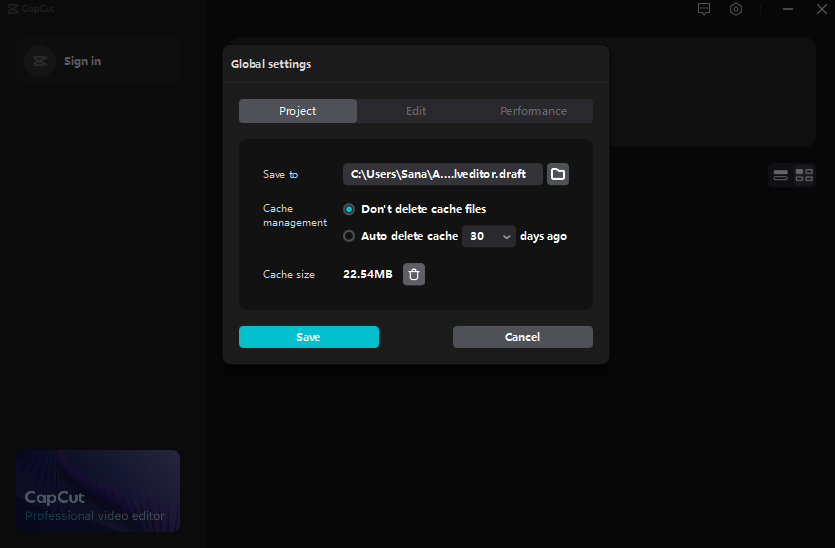835x548 pixels.
Task: Open the settings hexagon gear icon
Action: click(x=736, y=9)
